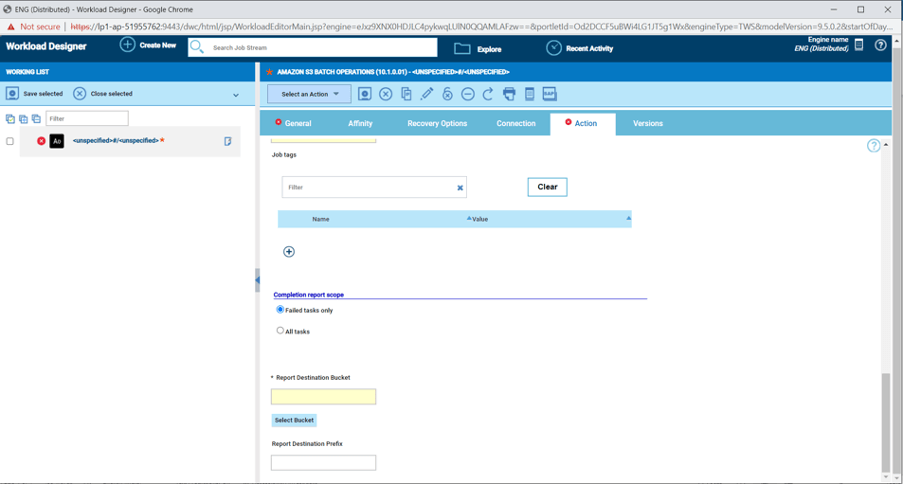The image size is (904, 484).
Task: Select the Action tab
Action: pyautogui.click(x=582, y=123)
